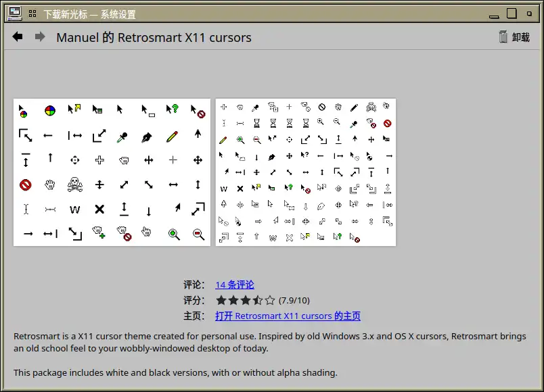Viewport: 544px width, 392px height.
Task: Click the forward navigation arrow
Action: pos(40,37)
